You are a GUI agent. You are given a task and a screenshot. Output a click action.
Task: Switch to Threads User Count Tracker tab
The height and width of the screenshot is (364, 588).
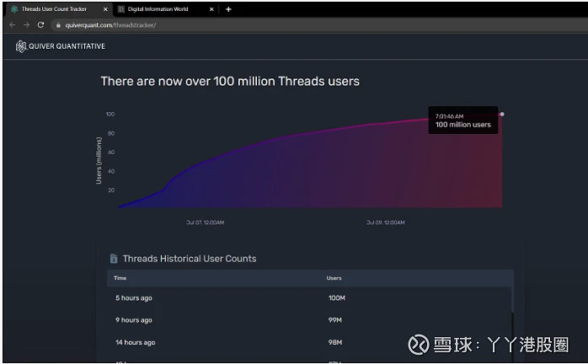tap(59, 9)
